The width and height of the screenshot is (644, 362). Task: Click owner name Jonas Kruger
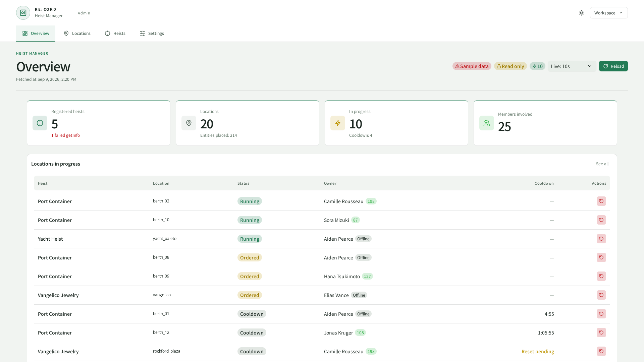coord(338,333)
